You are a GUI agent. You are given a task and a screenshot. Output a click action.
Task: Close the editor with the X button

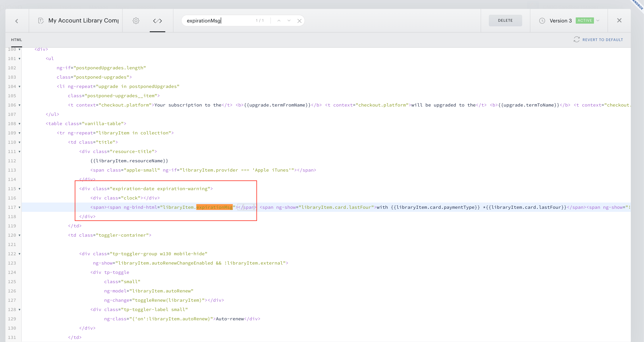tap(619, 21)
